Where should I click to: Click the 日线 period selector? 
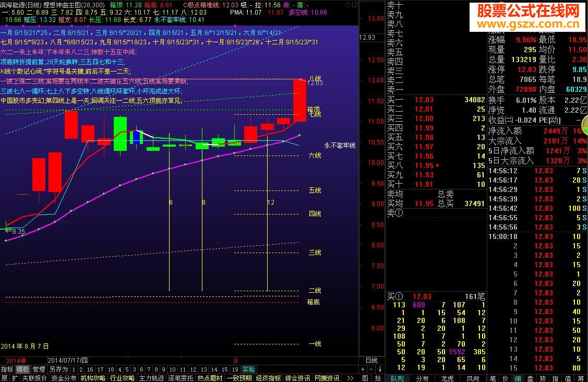[371, 360]
